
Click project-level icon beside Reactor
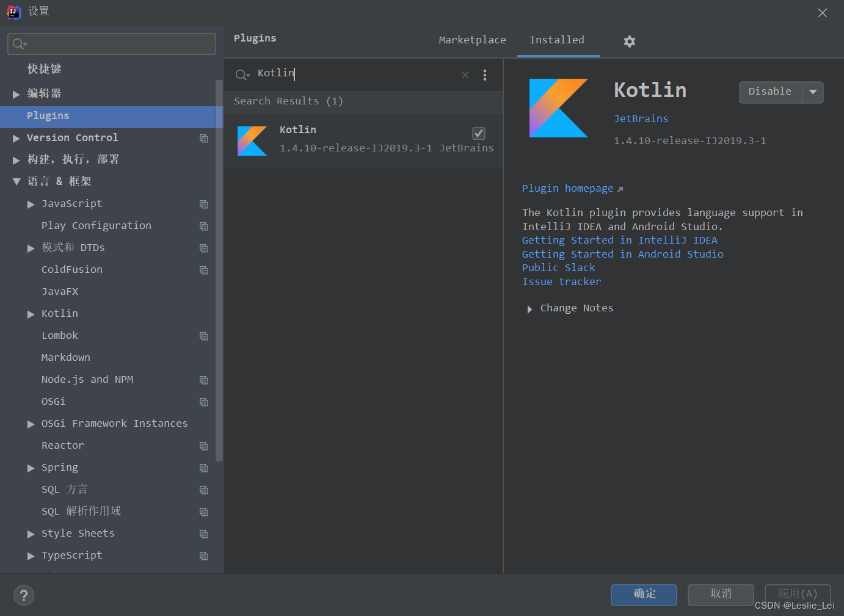click(204, 446)
